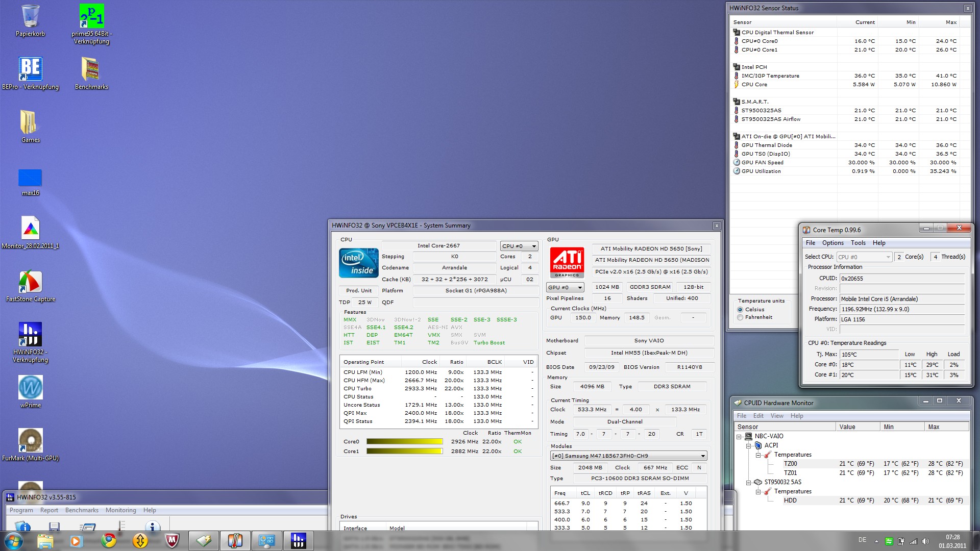Open the taskbar clock and date

pyautogui.click(x=952, y=541)
